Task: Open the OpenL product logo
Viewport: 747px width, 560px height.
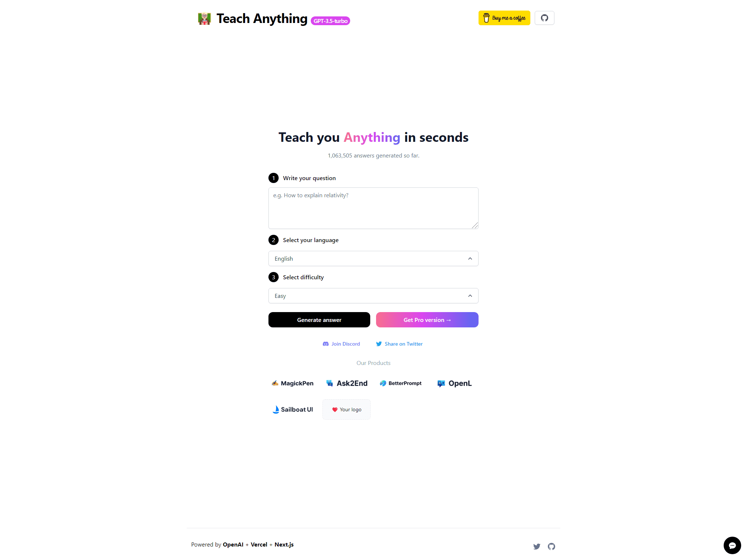Action: point(454,383)
